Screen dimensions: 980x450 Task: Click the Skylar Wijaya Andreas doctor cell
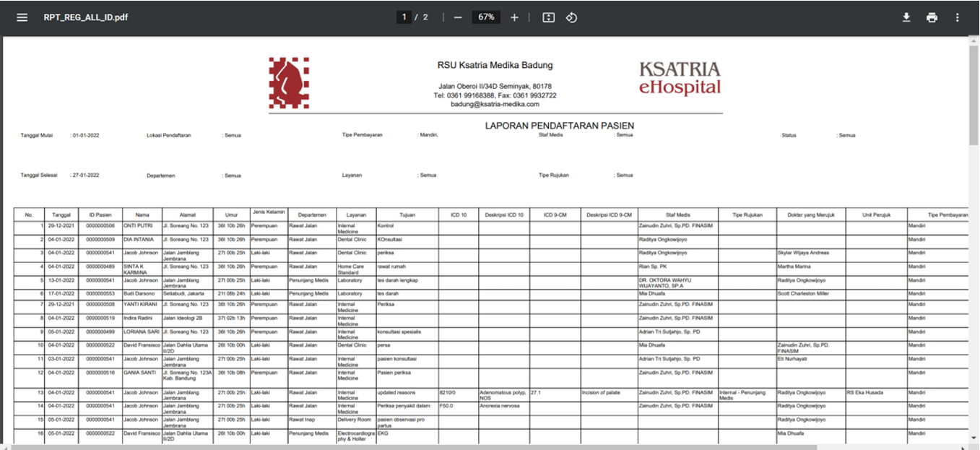point(803,253)
